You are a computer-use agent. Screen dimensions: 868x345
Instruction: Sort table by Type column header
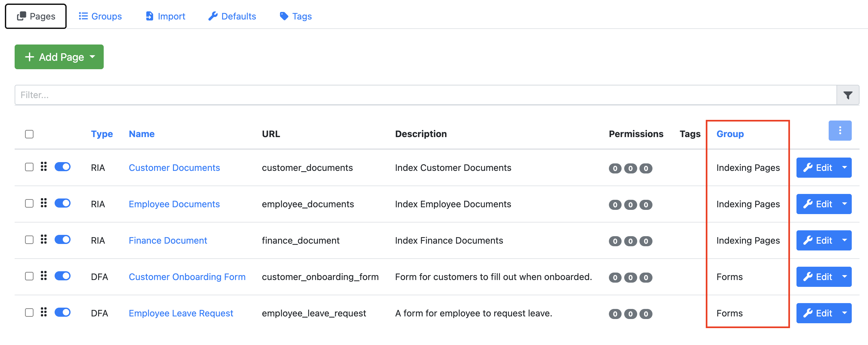(x=102, y=134)
